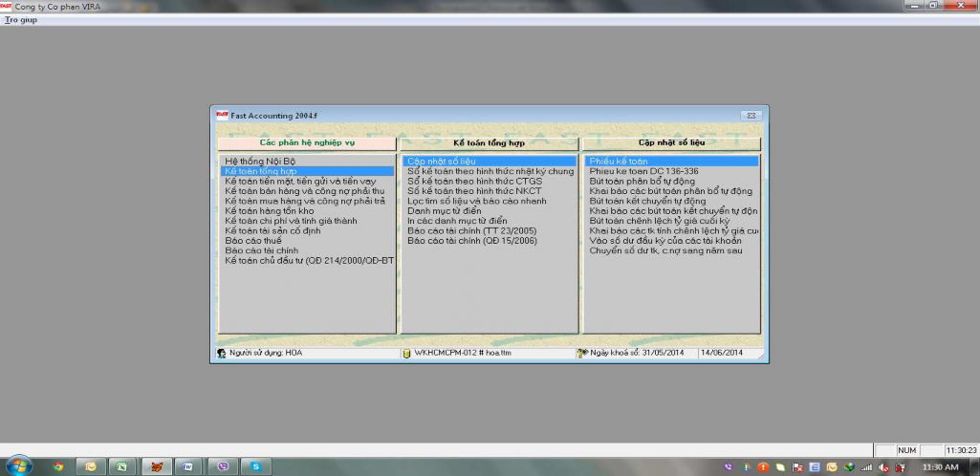The width and height of the screenshot is (980, 476).
Task: Switch to Excel in the taskbar
Action: pyautogui.click(x=121, y=466)
